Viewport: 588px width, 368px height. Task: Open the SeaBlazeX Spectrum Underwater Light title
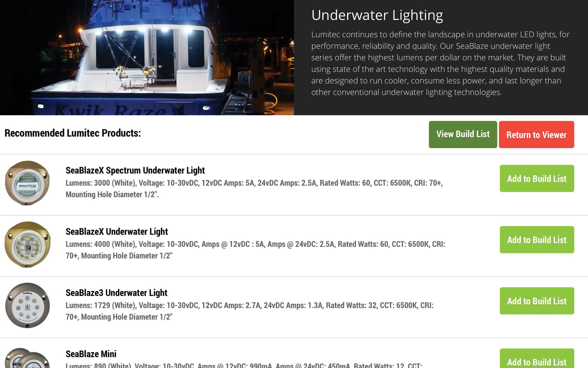(x=135, y=171)
